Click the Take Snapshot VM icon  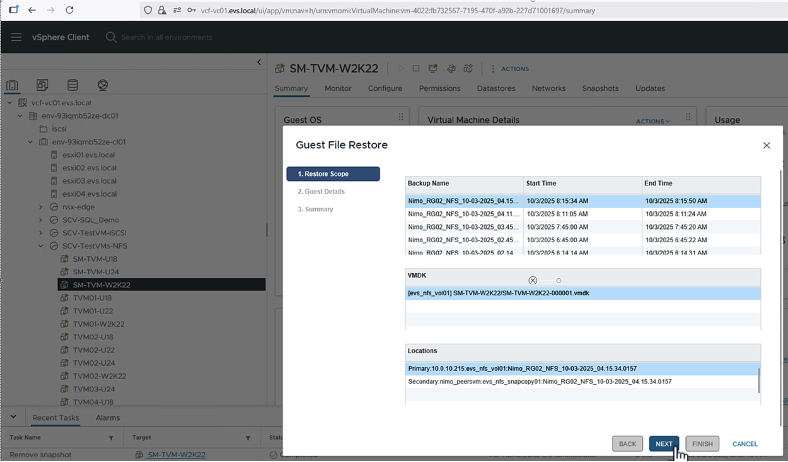(468, 68)
